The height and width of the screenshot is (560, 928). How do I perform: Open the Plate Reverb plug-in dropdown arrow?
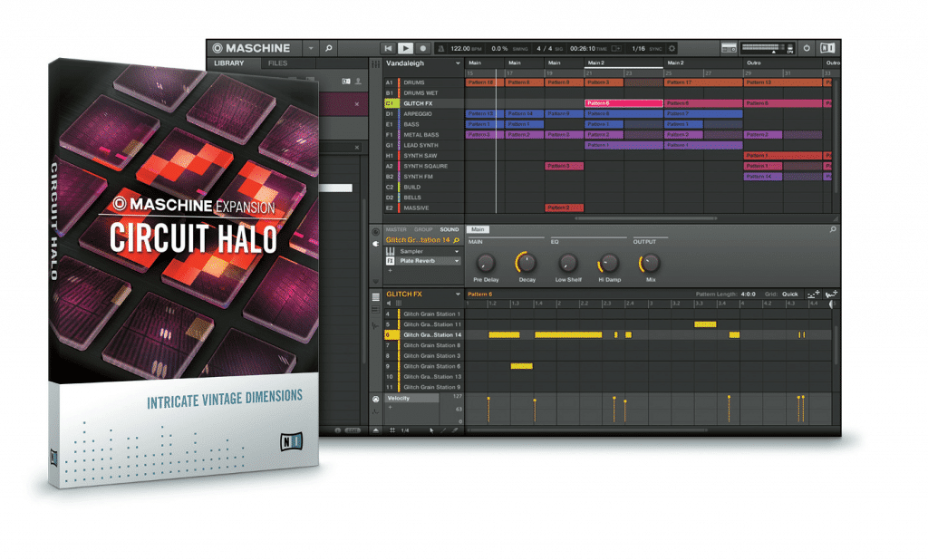tap(457, 261)
